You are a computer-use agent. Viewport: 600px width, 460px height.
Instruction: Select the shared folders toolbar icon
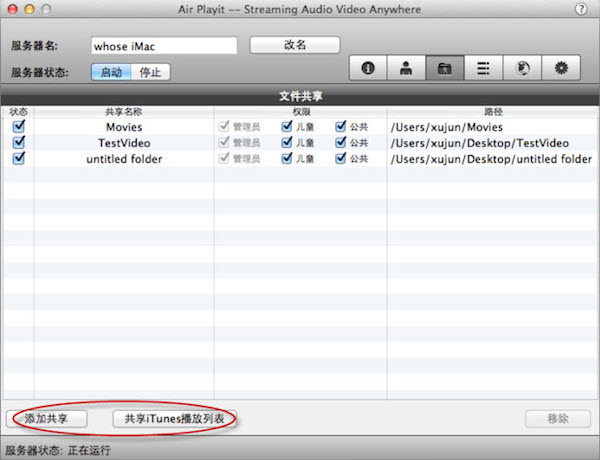click(x=445, y=68)
